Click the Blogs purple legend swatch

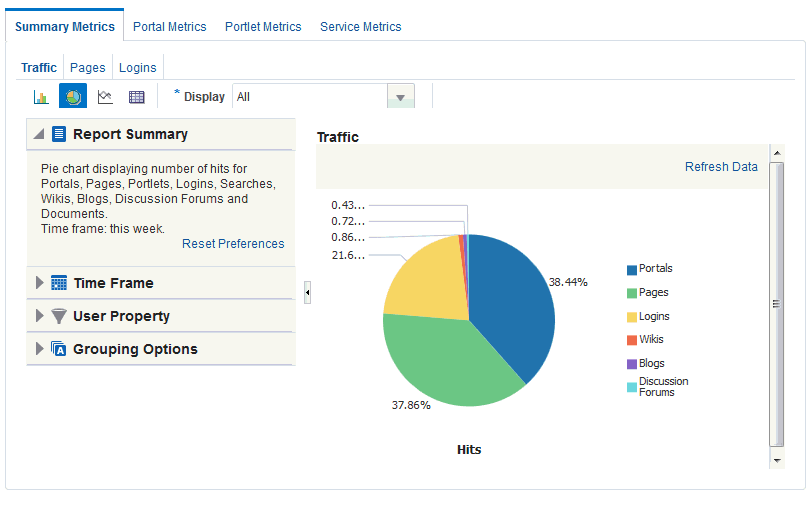pyautogui.click(x=632, y=364)
